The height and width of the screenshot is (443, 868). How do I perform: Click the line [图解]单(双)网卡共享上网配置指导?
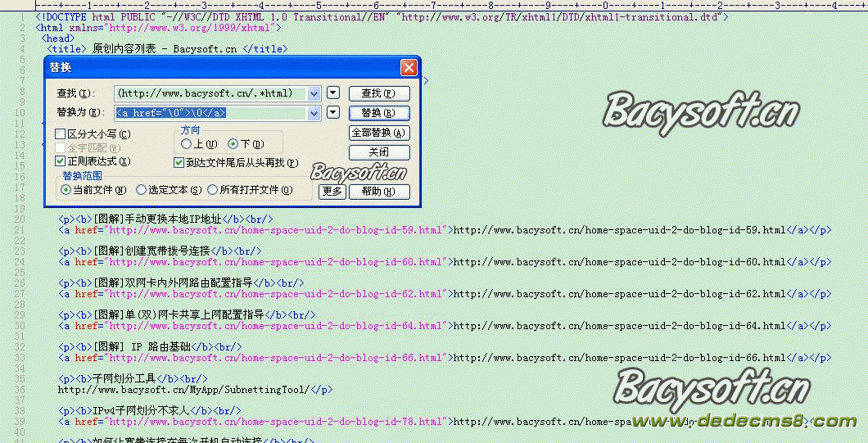pyautogui.click(x=187, y=315)
